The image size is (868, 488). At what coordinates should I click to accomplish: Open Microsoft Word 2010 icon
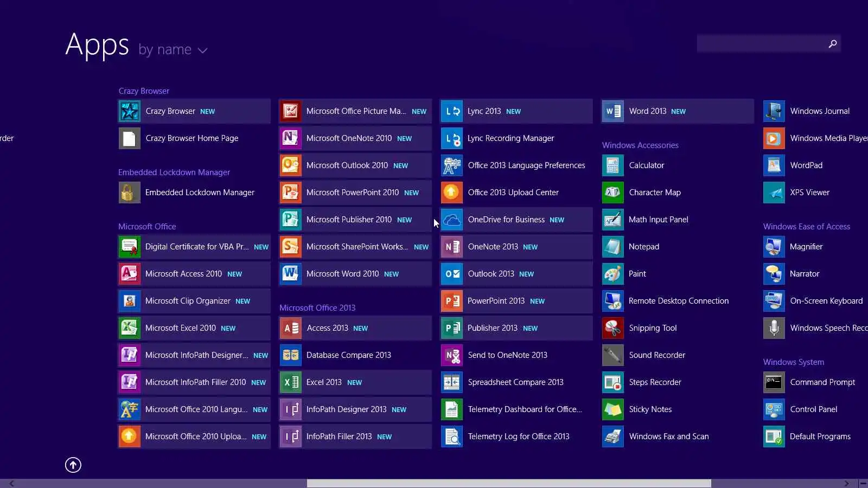(x=290, y=274)
